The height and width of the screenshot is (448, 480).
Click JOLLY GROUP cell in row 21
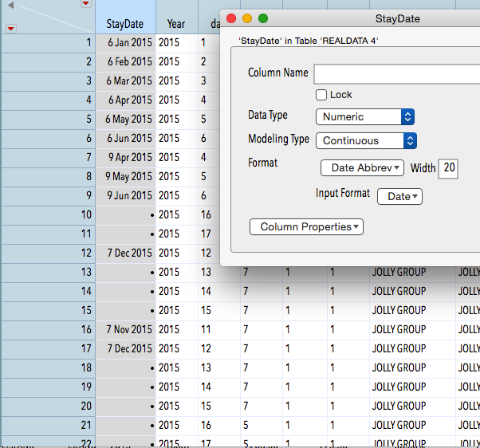tap(412, 426)
